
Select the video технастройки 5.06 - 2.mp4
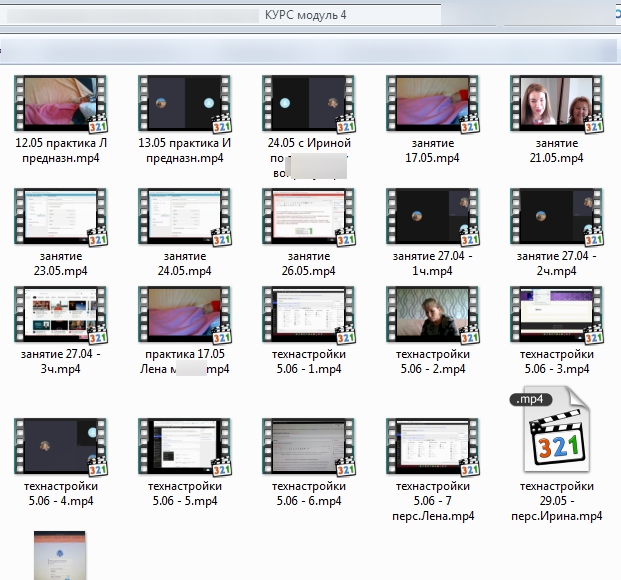tap(432, 315)
